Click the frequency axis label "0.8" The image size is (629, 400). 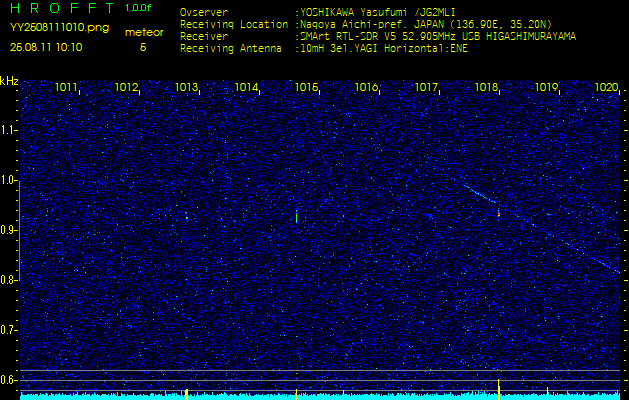pos(8,280)
